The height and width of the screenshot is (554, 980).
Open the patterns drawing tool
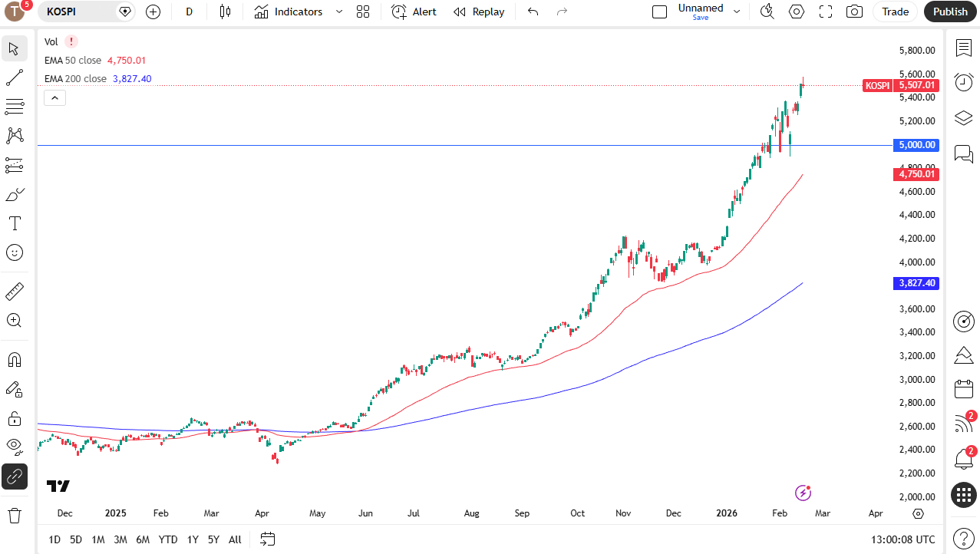[14, 136]
